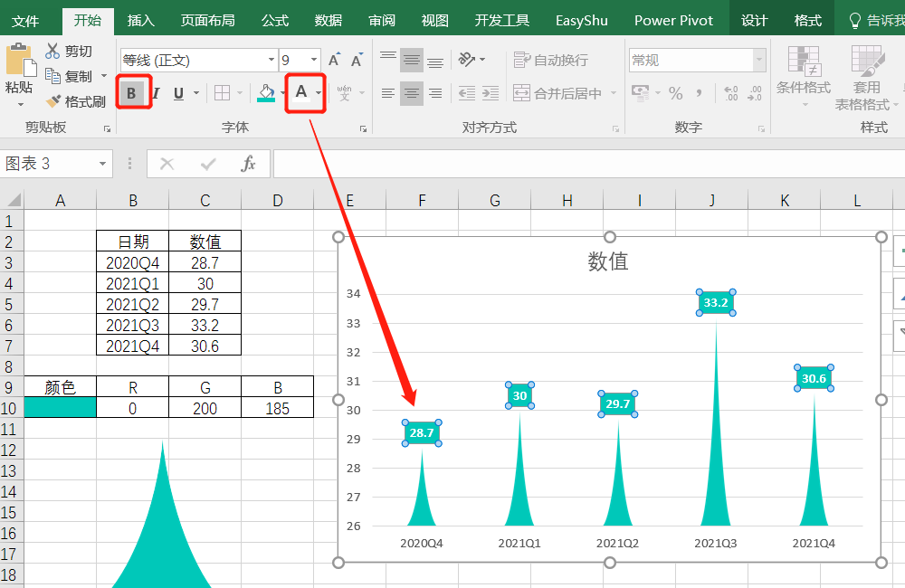Open the accounting number format icon
This screenshot has width=905, height=588.
[x=640, y=93]
